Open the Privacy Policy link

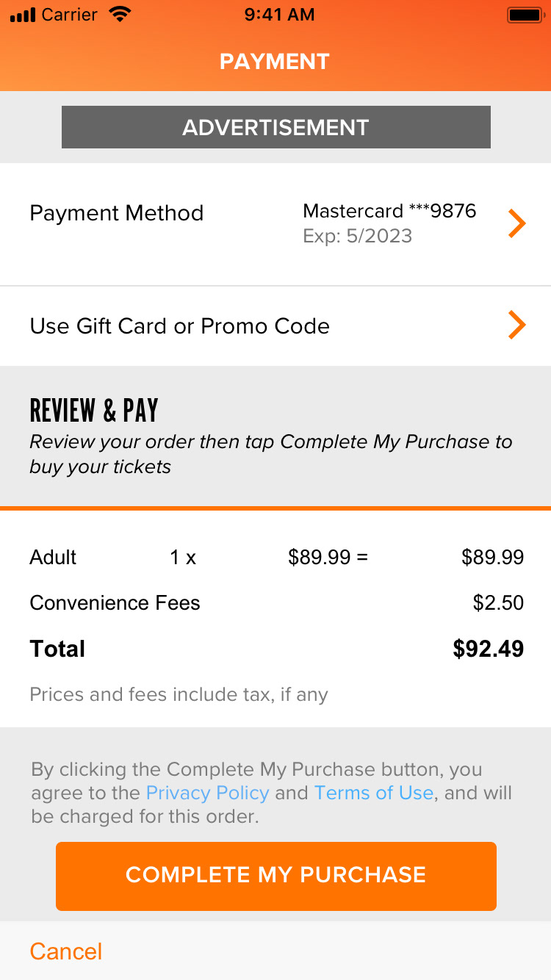tap(207, 793)
